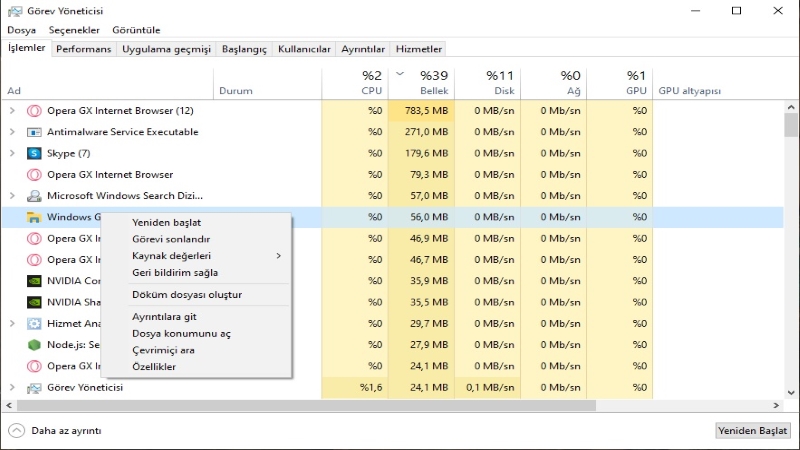Sort by the GPU column header
The image size is (800, 450).
coord(620,83)
